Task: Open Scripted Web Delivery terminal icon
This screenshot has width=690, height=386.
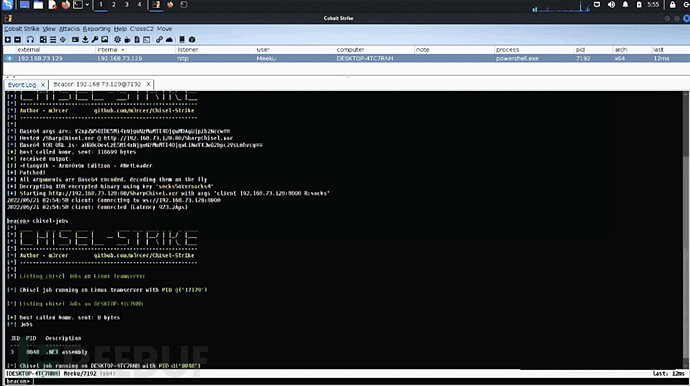Action: [x=147, y=40]
